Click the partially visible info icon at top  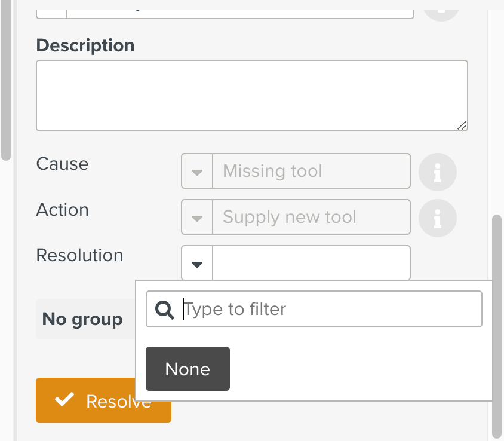441,8
